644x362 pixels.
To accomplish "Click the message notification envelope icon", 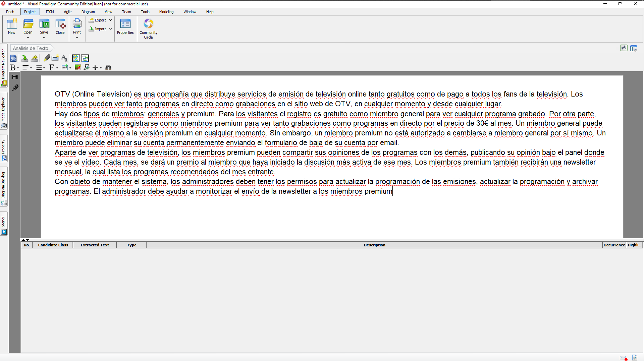I will (x=623, y=358).
